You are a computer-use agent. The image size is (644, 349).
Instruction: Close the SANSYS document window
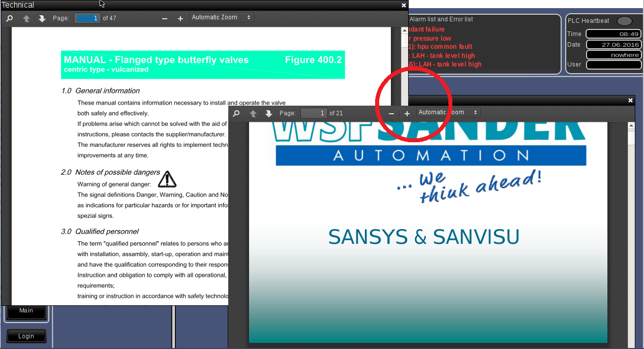pyautogui.click(x=631, y=101)
